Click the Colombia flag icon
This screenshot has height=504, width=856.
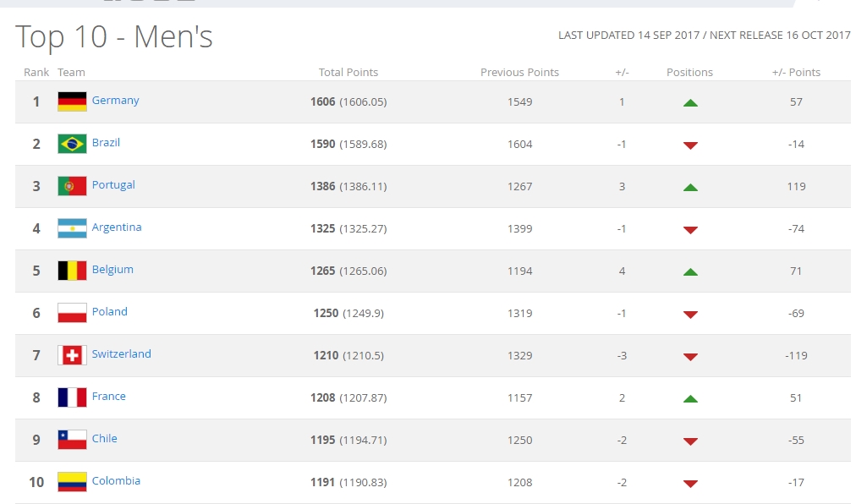[x=72, y=482]
